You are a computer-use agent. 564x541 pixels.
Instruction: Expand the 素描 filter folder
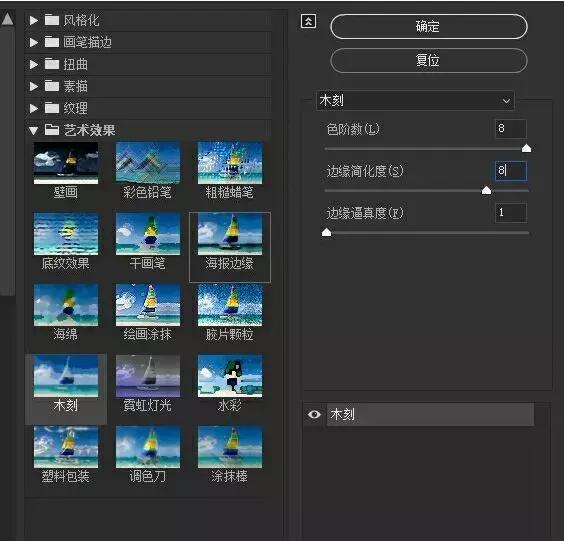(x=34, y=86)
